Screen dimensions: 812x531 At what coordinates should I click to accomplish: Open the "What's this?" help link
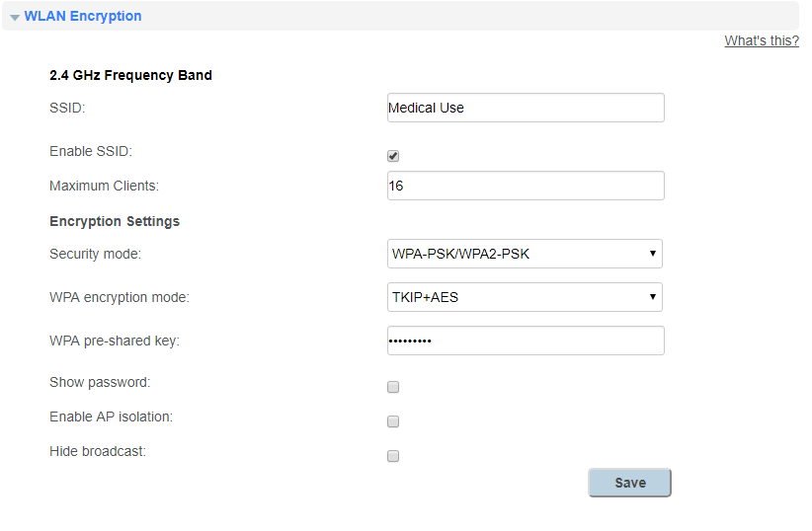click(761, 40)
